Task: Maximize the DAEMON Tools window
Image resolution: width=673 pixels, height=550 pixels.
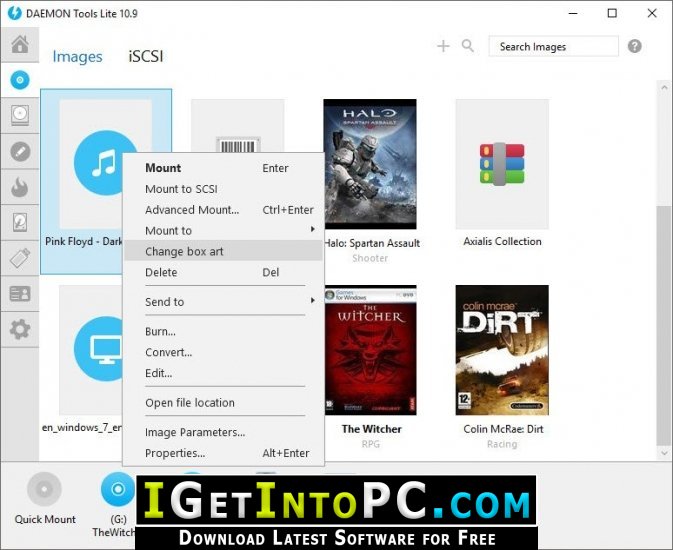Action: [612, 13]
